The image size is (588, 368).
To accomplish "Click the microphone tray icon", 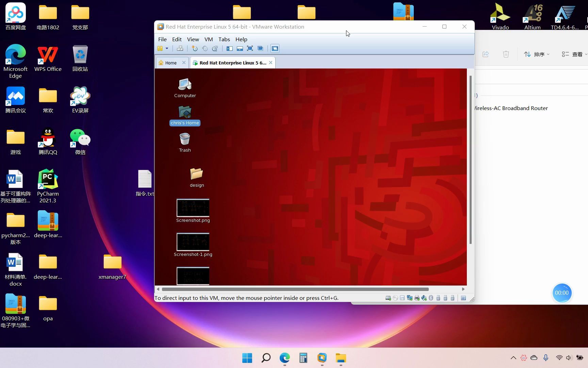I will 546,358.
